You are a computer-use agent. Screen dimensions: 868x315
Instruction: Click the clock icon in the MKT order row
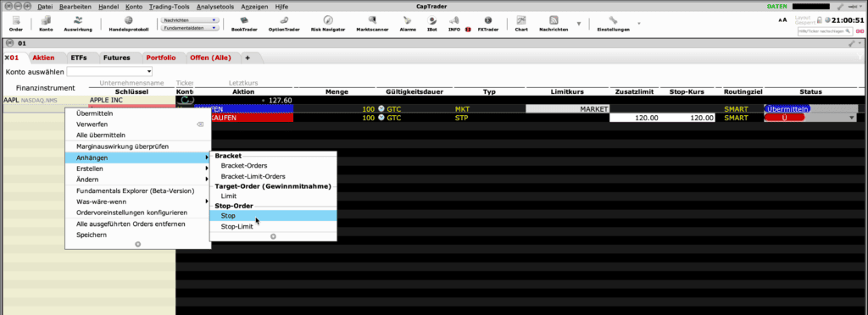point(381,109)
